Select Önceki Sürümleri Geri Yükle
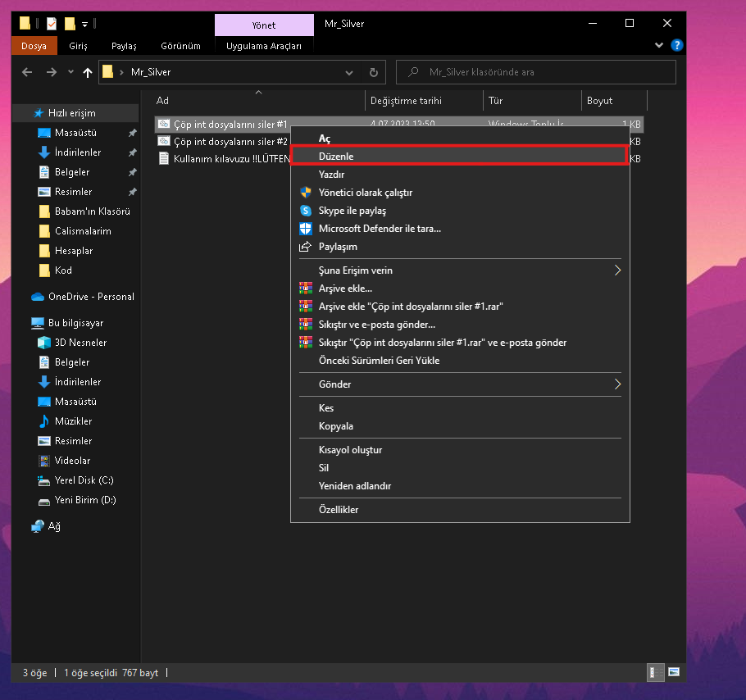Viewport: 746px width, 700px height. click(460, 361)
